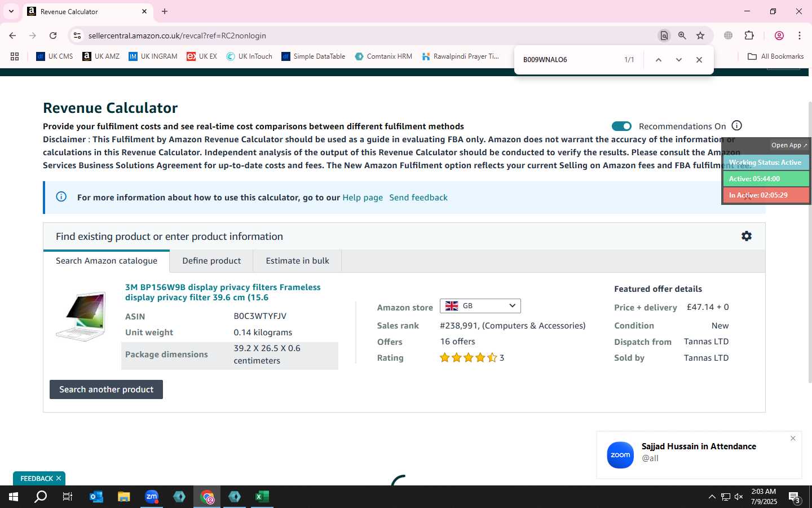This screenshot has width=812, height=508.
Task: Go to next find result
Action: [679, 60]
